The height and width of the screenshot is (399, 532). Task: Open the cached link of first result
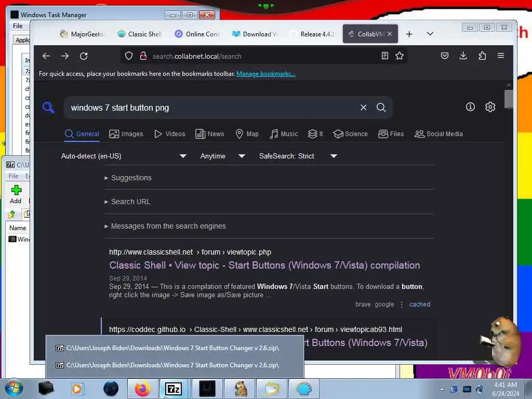click(420, 304)
